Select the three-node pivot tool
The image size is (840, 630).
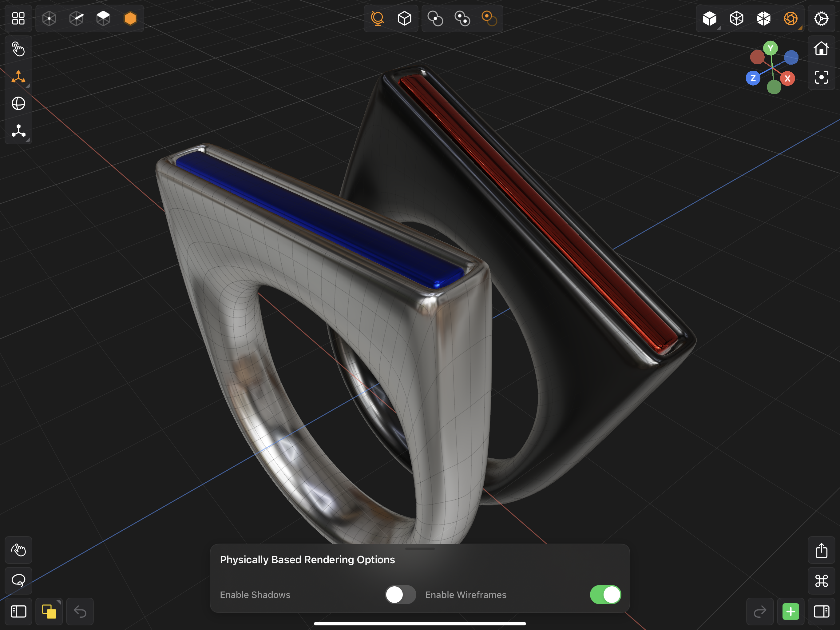(x=18, y=131)
